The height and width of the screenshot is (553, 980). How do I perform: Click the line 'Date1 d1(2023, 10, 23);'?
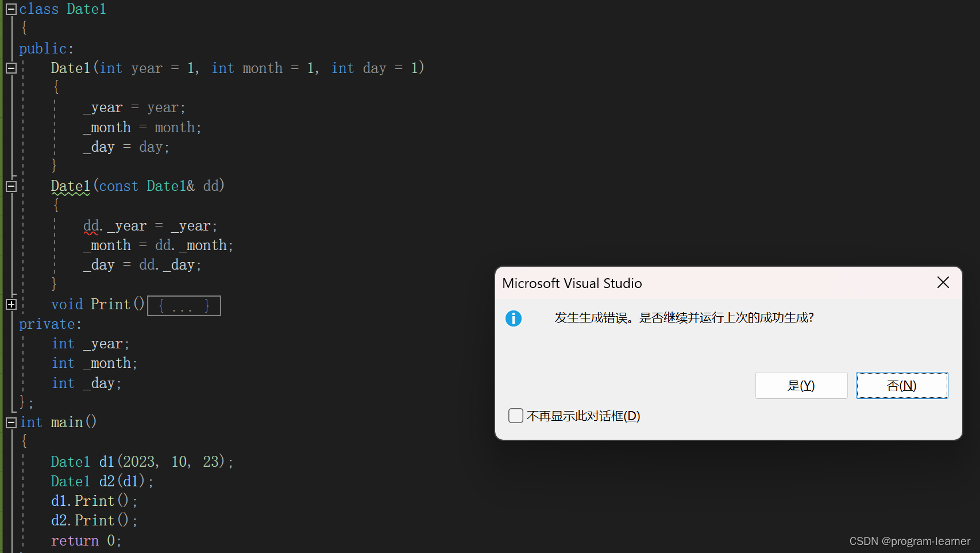click(x=142, y=462)
